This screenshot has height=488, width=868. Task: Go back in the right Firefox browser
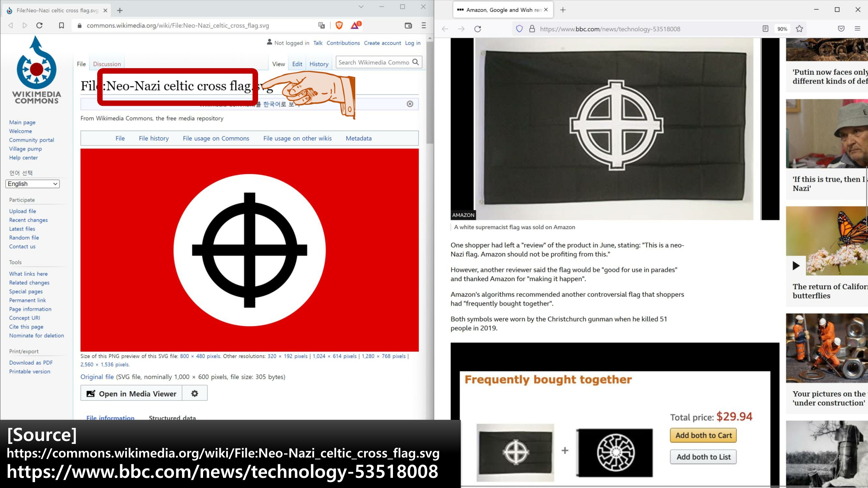[x=445, y=29]
